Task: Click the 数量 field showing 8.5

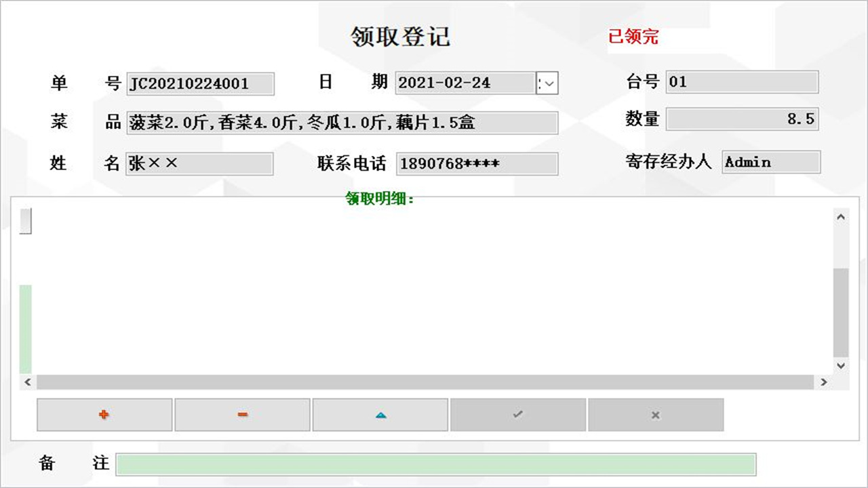Action: pyautogui.click(x=743, y=119)
